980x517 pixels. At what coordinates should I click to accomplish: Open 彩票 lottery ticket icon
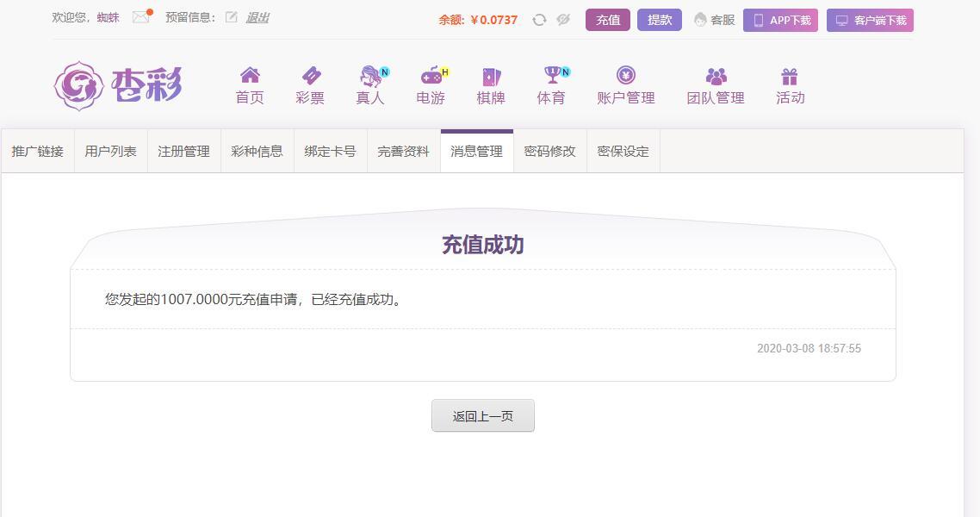click(x=311, y=76)
